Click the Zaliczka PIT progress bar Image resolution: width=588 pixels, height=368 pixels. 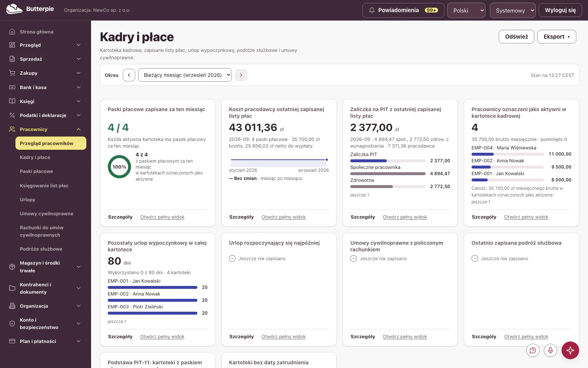tap(388, 161)
